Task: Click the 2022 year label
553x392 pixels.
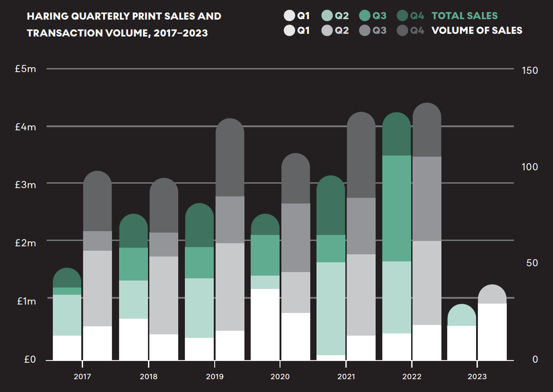Action: coord(412,377)
